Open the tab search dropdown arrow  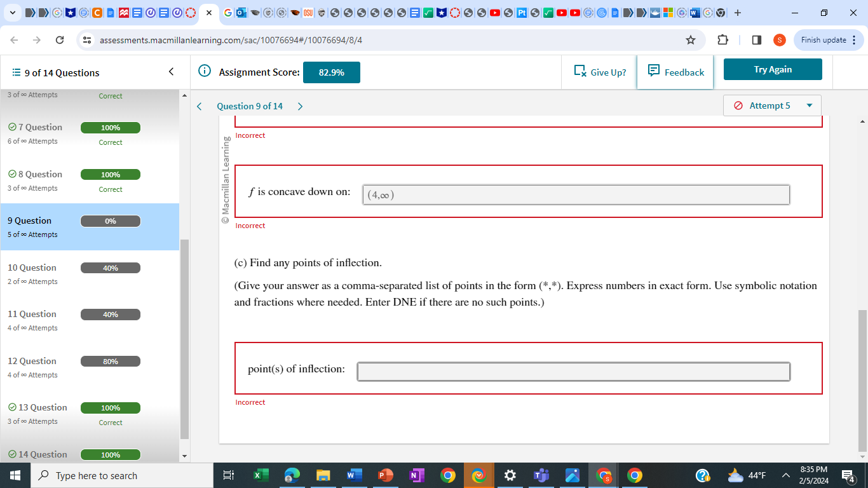[x=11, y=13]
